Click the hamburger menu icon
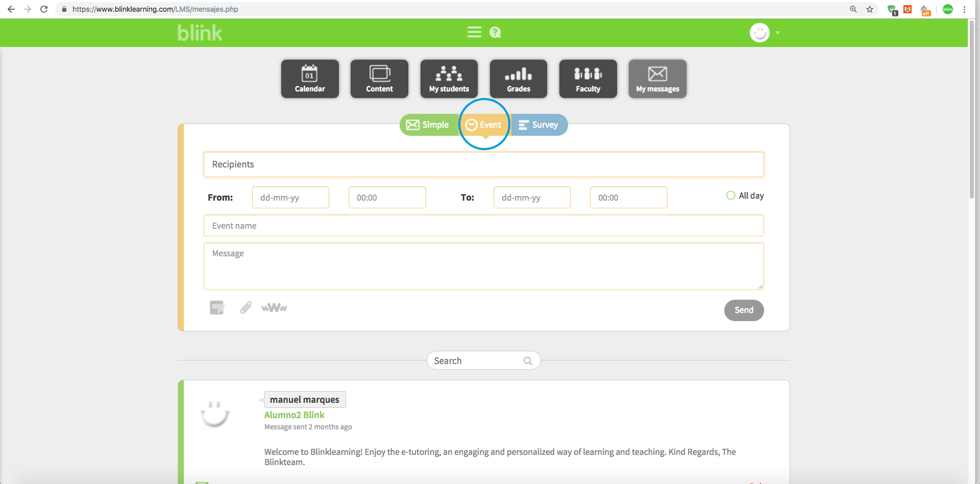 click(x=474, y=32)
